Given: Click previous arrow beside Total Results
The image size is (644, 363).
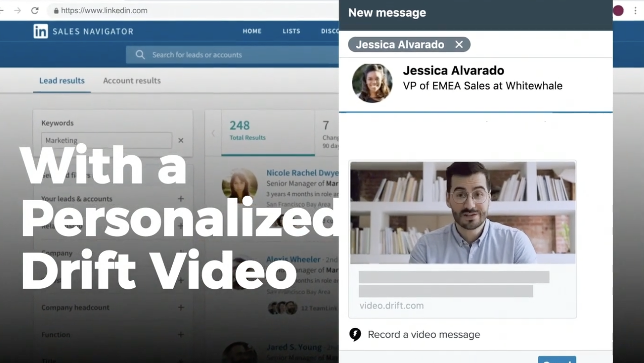Looking at the screenshot, I should (x=213, y=133).
